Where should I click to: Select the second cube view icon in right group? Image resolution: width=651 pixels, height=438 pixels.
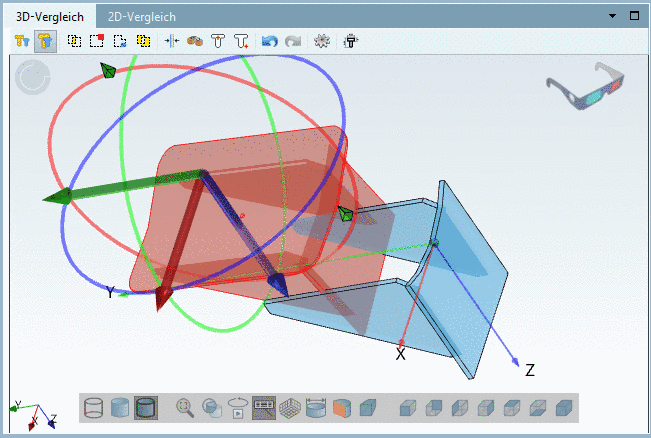click(x=434, y=408)
